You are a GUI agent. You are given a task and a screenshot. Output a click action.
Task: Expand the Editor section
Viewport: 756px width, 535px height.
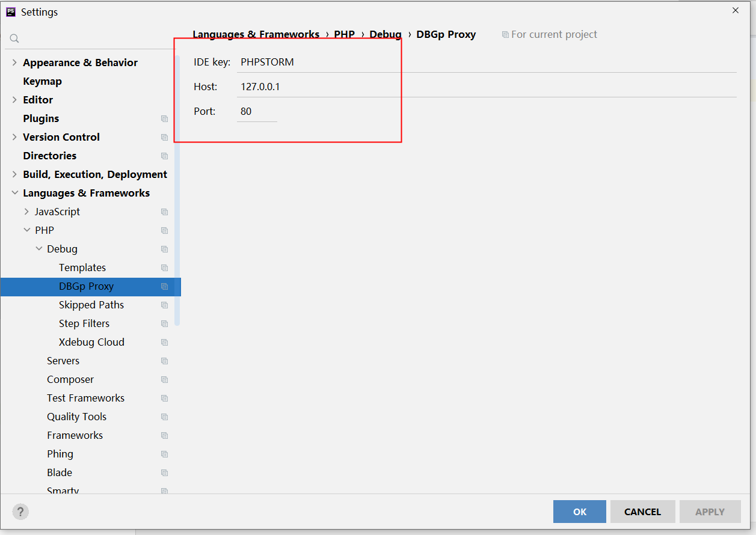[14, 100]
